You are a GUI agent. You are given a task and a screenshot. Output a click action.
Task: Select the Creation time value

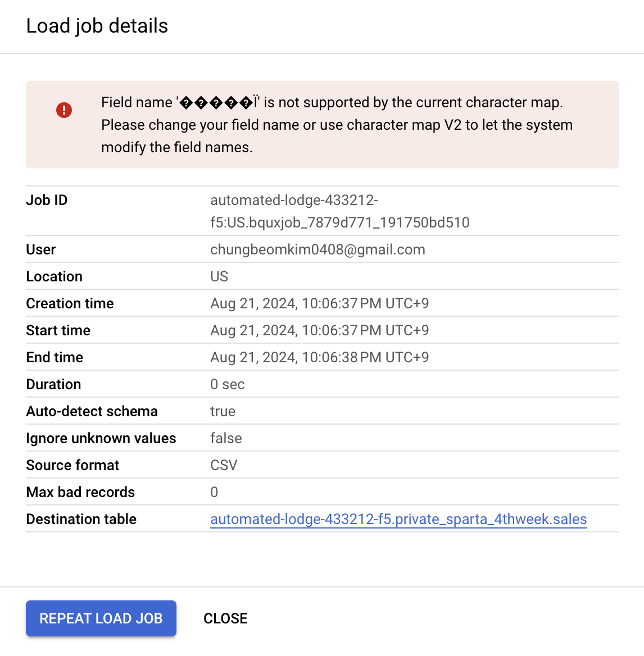pyautogui.click(x=320, y=303)
